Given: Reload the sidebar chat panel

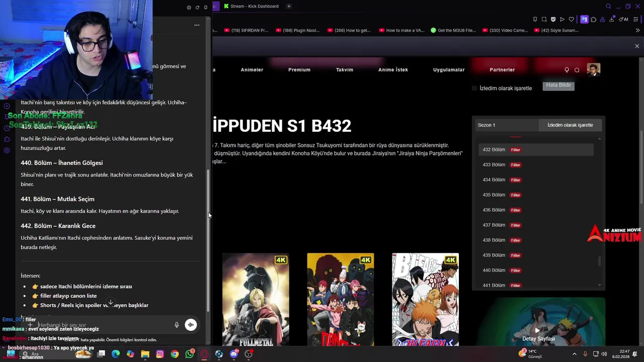Looking at the screenshot, I should (197, 8).
